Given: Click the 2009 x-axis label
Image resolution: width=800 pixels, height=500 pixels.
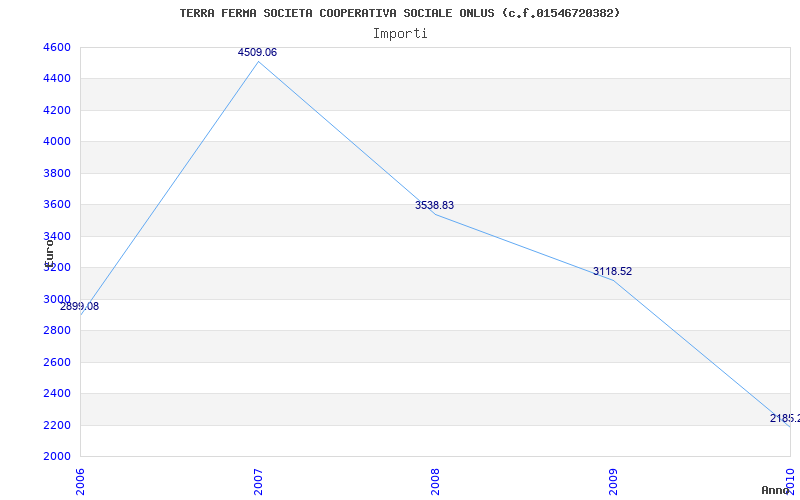Looking at the screenshot, I should coord(613,482).
